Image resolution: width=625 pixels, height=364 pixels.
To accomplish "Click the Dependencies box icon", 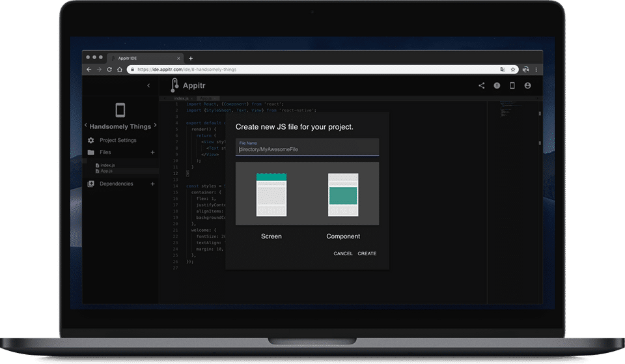I will [x=91, y=184].
